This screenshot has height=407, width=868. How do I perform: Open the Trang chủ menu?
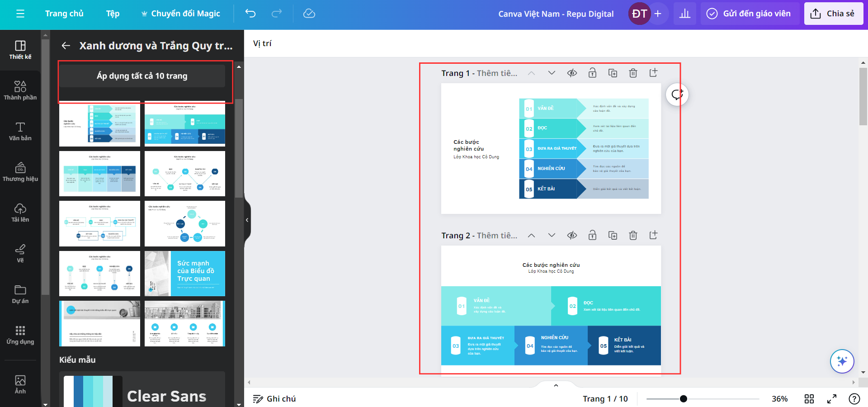(x=64, y=14)
